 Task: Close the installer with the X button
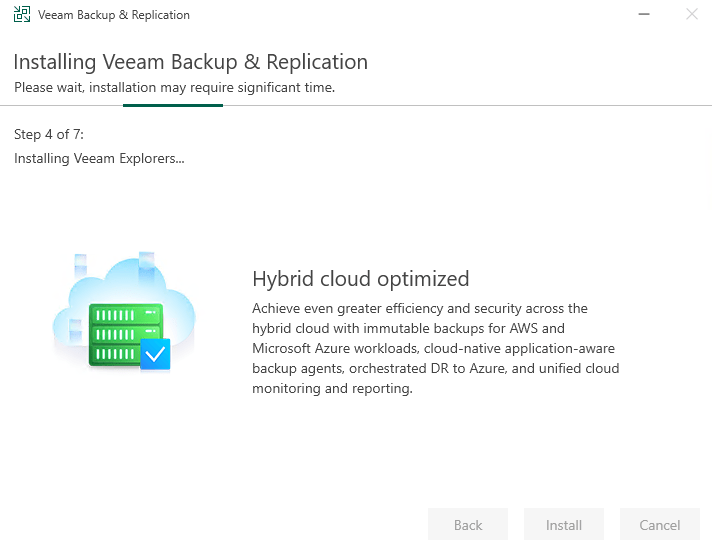click(691, 15)
